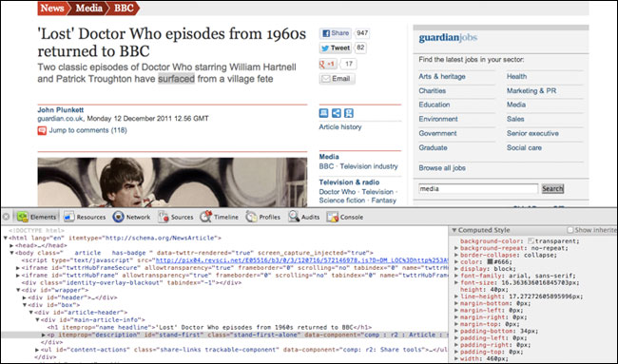Click the Doctor Who article photo
618x364 pixels.
tap(172, 182)
